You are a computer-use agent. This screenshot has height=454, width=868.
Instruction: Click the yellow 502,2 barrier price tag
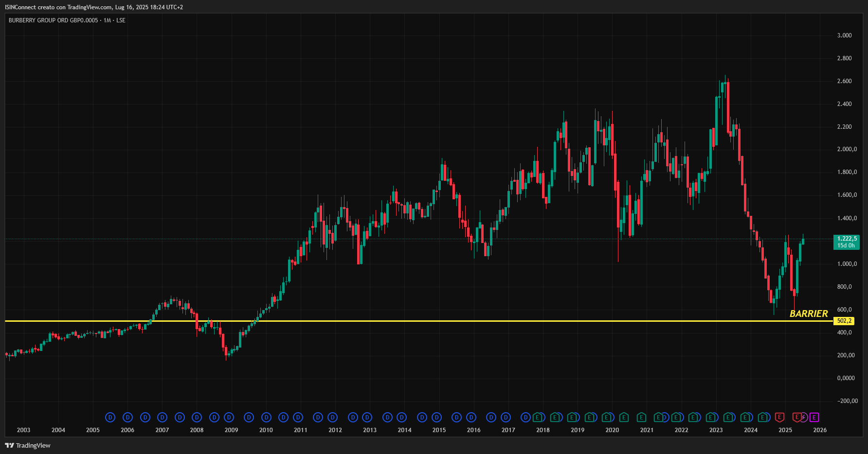844,321
